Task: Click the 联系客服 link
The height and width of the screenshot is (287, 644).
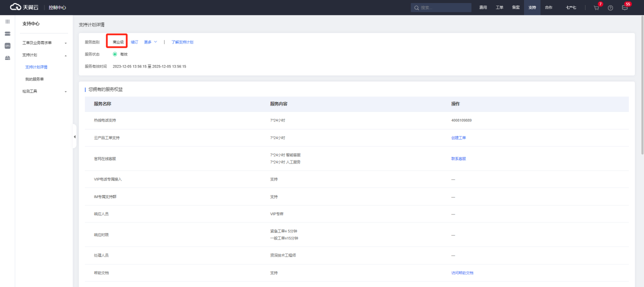Action: click(x=458, y=158)
